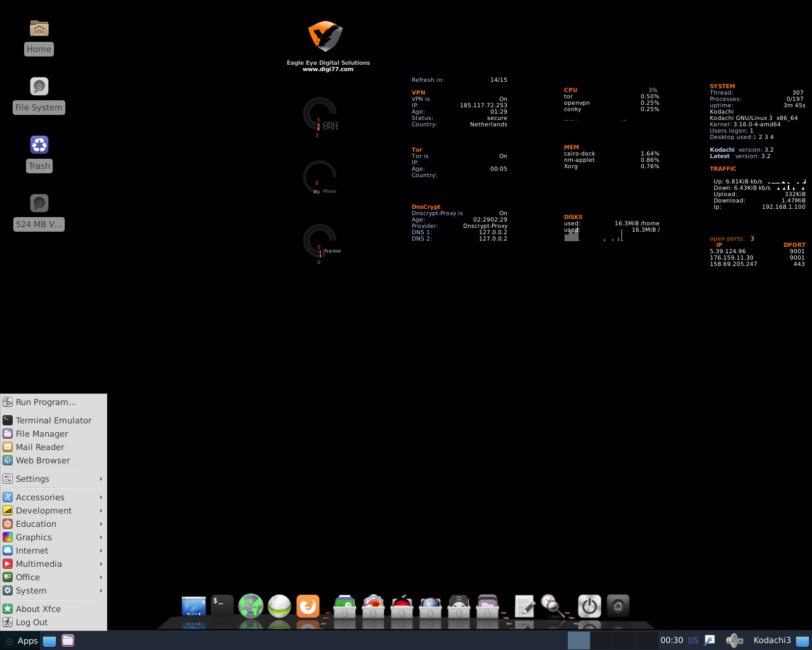
Task: Open the clock and magnifier dock icon
Action: pos(552,606)
